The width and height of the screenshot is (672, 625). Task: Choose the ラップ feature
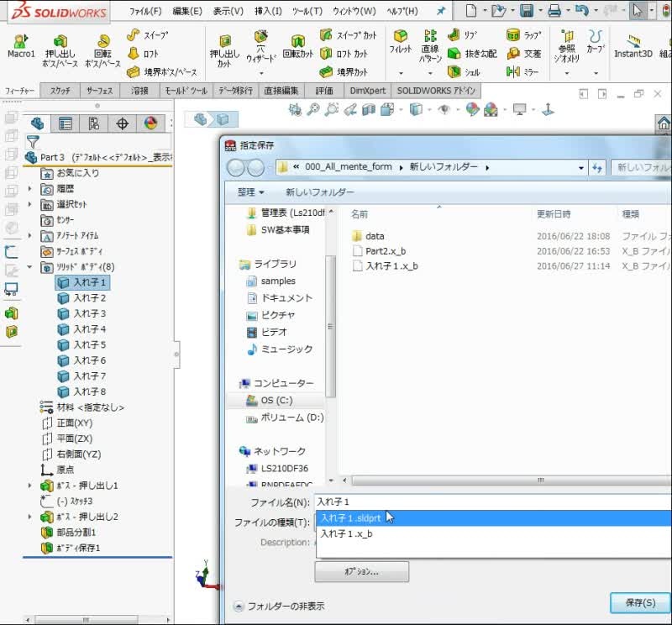[523, 34]
